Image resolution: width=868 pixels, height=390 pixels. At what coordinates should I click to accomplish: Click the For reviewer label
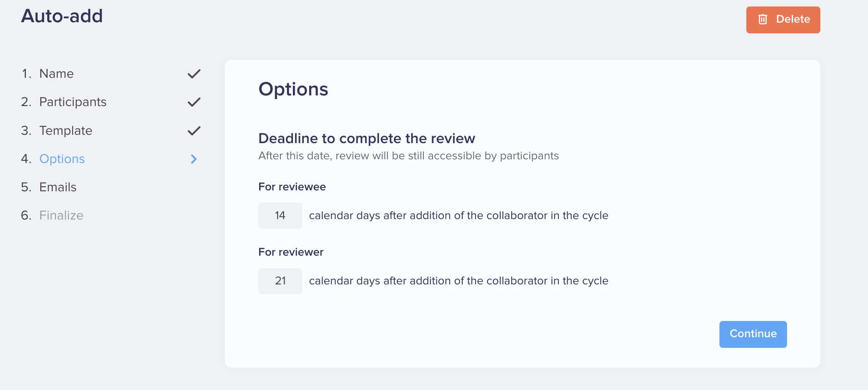point(291,252)
